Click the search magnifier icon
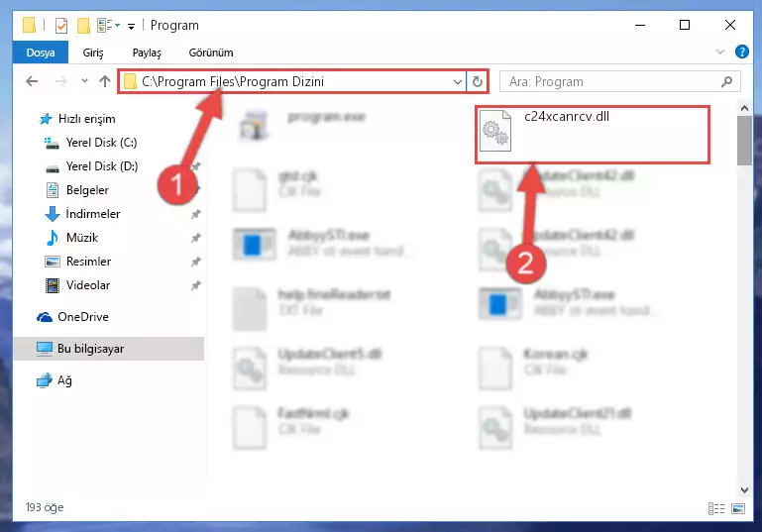This screenshot has height=532, width=762. [727, 81]
